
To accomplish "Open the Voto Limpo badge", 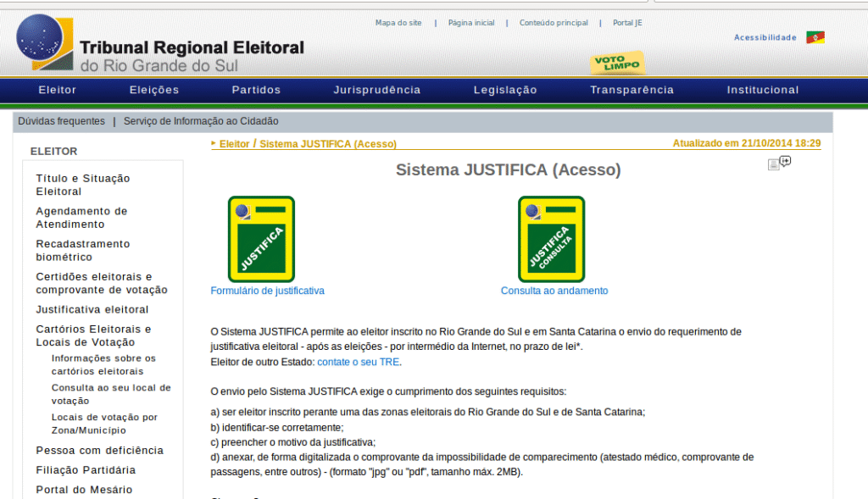I will pos(617,64).
